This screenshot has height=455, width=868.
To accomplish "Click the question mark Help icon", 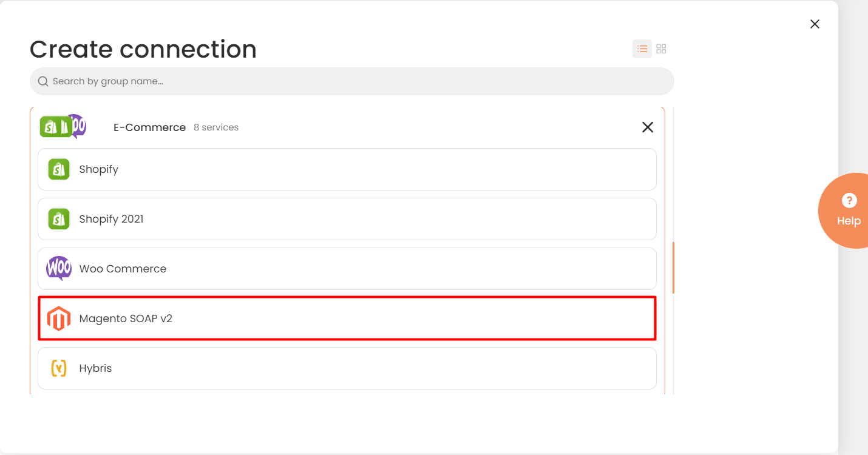I will tap(849, 200).
